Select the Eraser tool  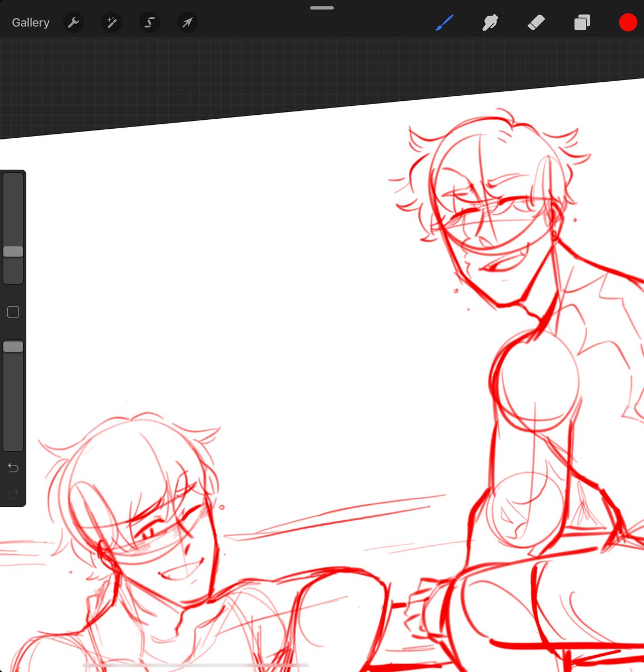click(x=536, y=22)
